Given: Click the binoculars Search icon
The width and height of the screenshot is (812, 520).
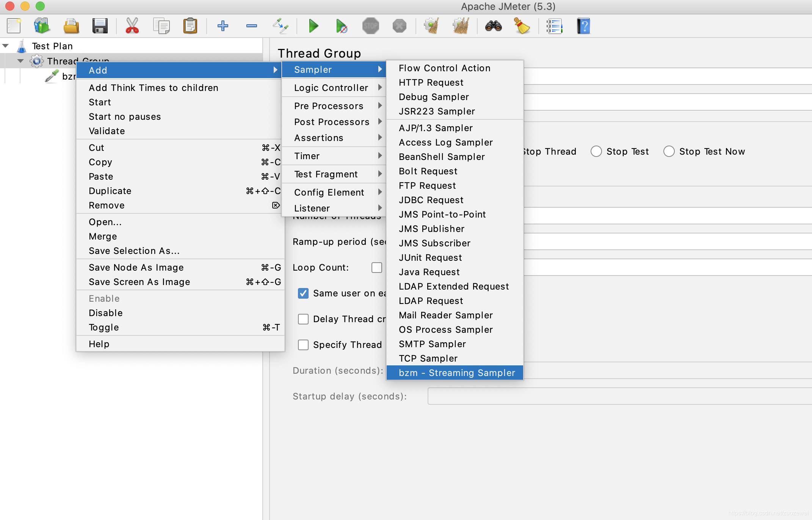Looking at the screenshot, I should (493, 26).
